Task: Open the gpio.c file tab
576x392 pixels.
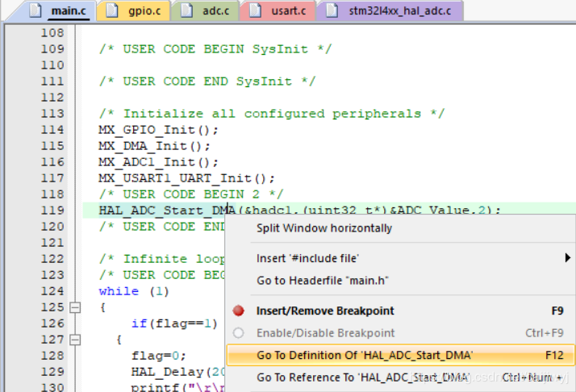Action: point(142,11)
